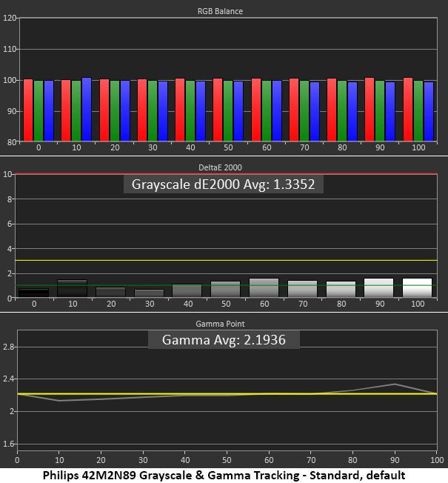The height and width of the screenshot is (483, 448).
Task: Click the white DeltaE bar at 100
Action: coord(417,287)
